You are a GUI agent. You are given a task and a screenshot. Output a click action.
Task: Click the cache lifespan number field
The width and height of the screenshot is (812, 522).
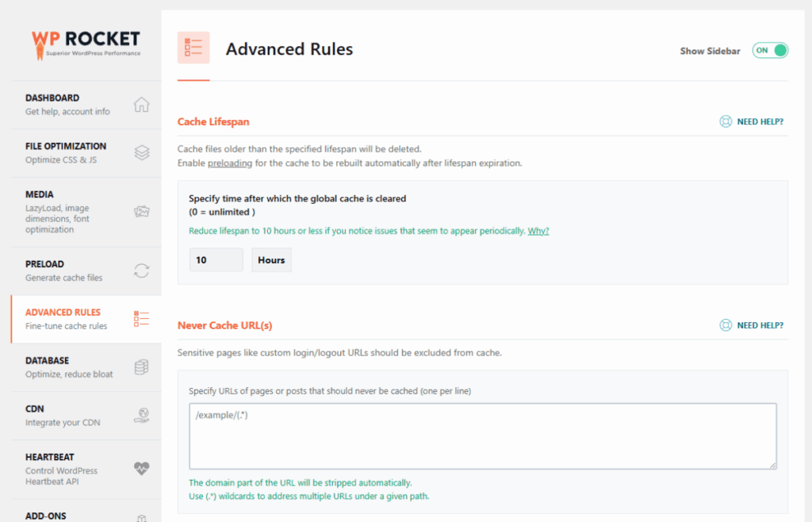(x=216, y=260)
